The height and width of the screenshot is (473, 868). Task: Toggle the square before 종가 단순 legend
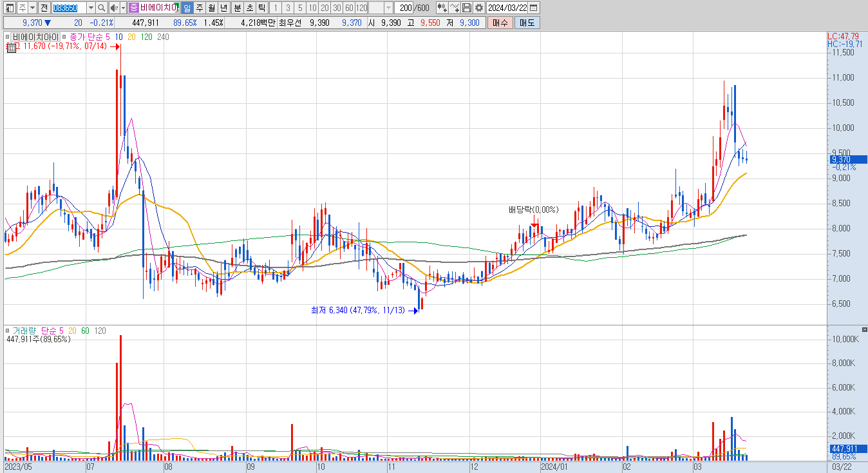(x=64, y=37)
